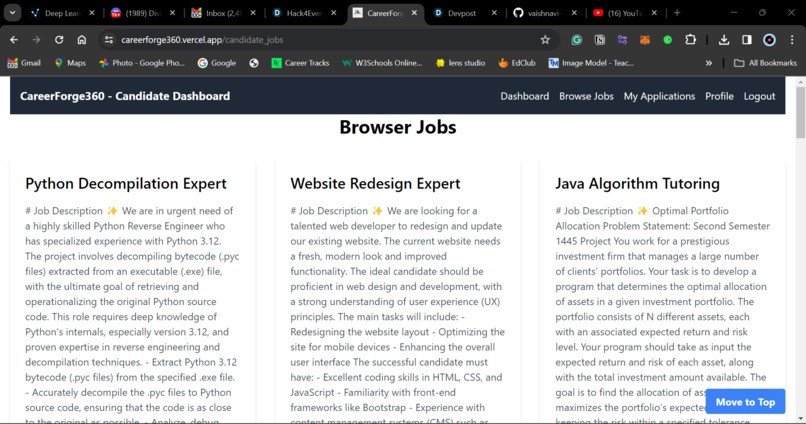Open EdClub bookmark

pyautogui.click(x=517, y=63)
